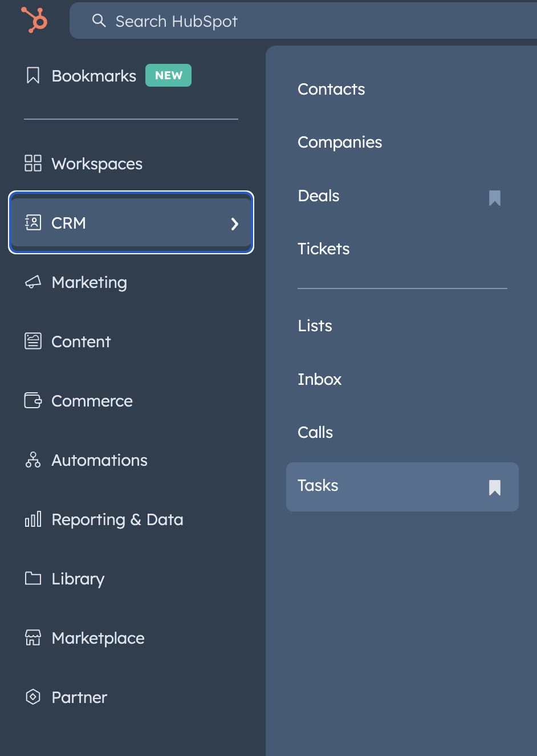The width and height of the screenshot is (537, 756).
Task: Click the HubSpot sprocket logo
Action: [33, 21]
